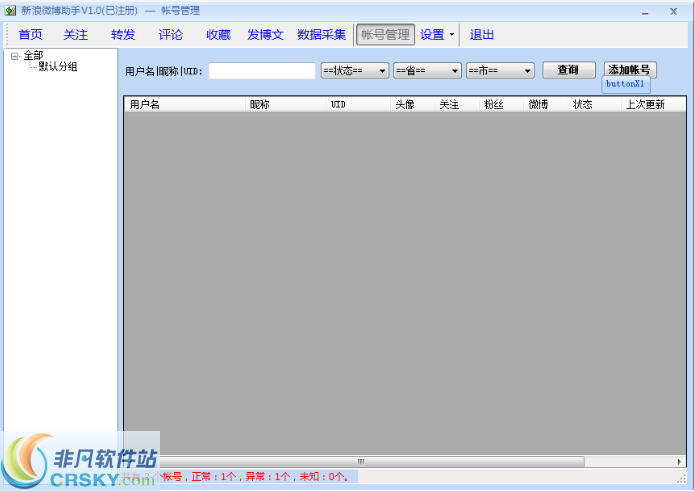Open the 设置 settings dropdown menu

[x=437, y=35]
